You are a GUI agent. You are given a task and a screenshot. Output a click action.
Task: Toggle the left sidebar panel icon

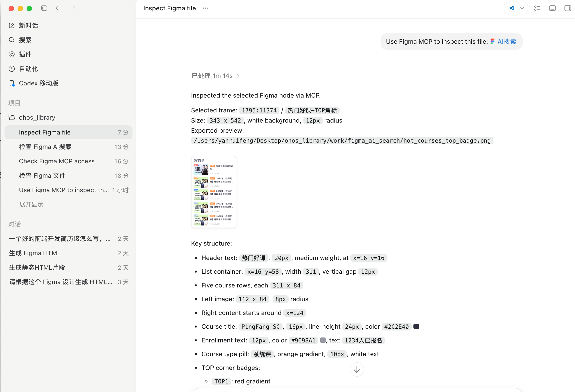(x=44, y=8)
